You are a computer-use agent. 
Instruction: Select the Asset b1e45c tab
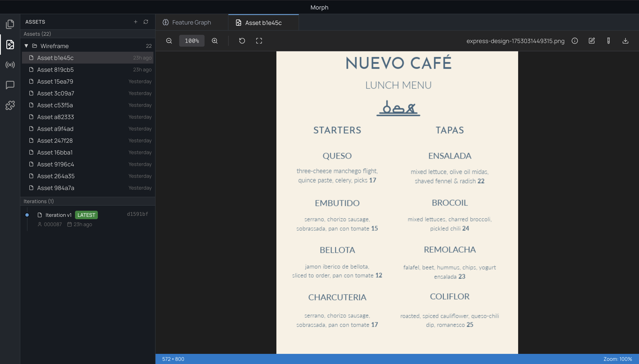tap(263, 23)
